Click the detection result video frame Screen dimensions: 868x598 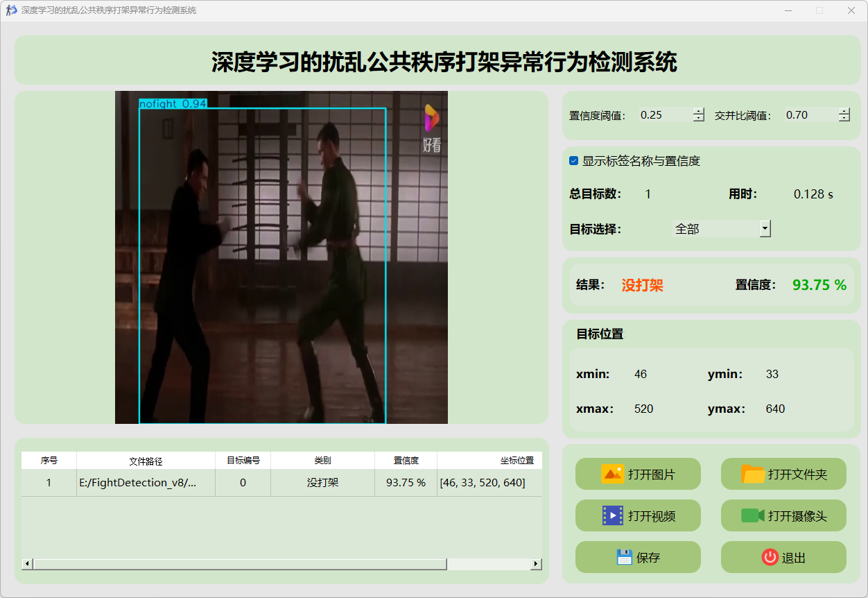click(x=281, y=257)
